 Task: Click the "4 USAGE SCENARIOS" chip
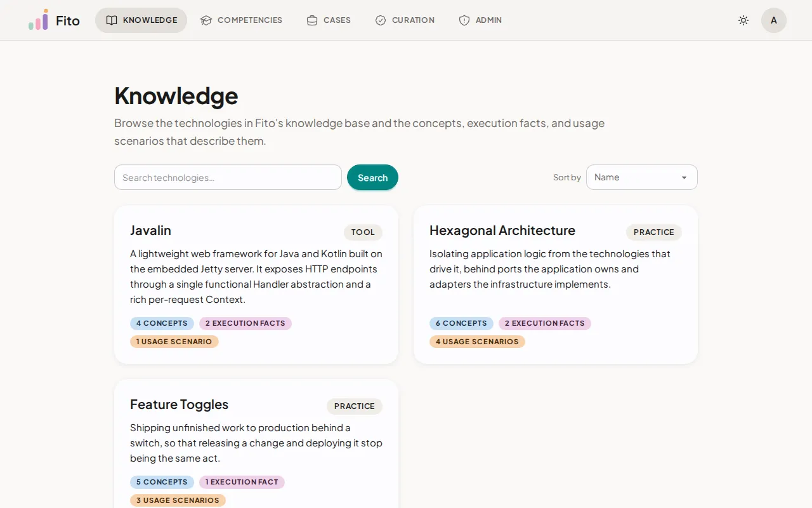point(477,342)
